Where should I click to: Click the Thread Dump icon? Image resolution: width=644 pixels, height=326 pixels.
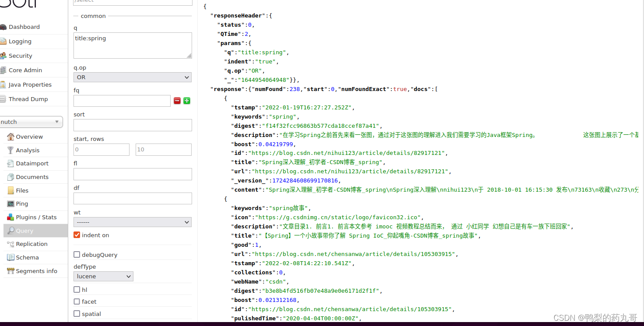[x=3, y=99]
